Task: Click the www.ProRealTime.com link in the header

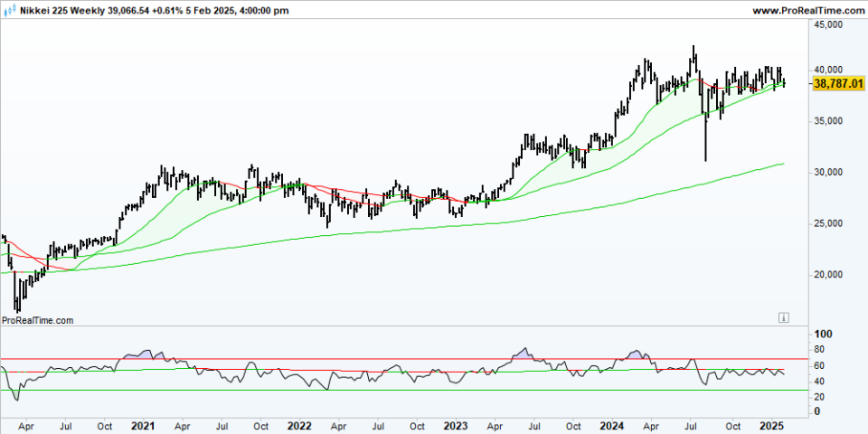Action: tap(808, 10)
